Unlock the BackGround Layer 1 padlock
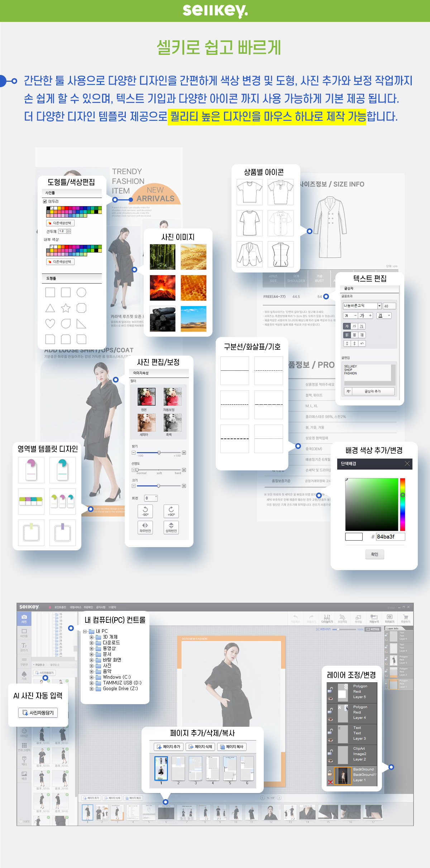Viewport: 430px width, 868px height. [x=330, y=773]
